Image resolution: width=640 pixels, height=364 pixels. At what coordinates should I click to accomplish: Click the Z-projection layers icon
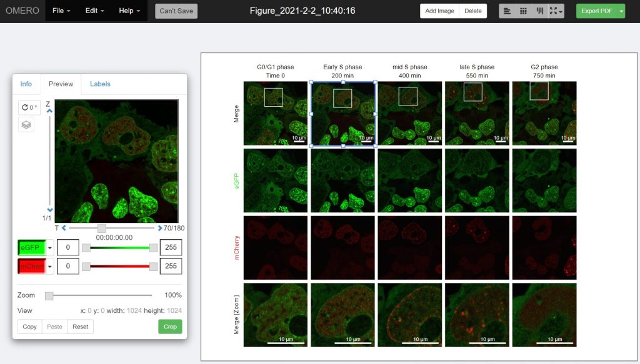[x=26, y=124]
